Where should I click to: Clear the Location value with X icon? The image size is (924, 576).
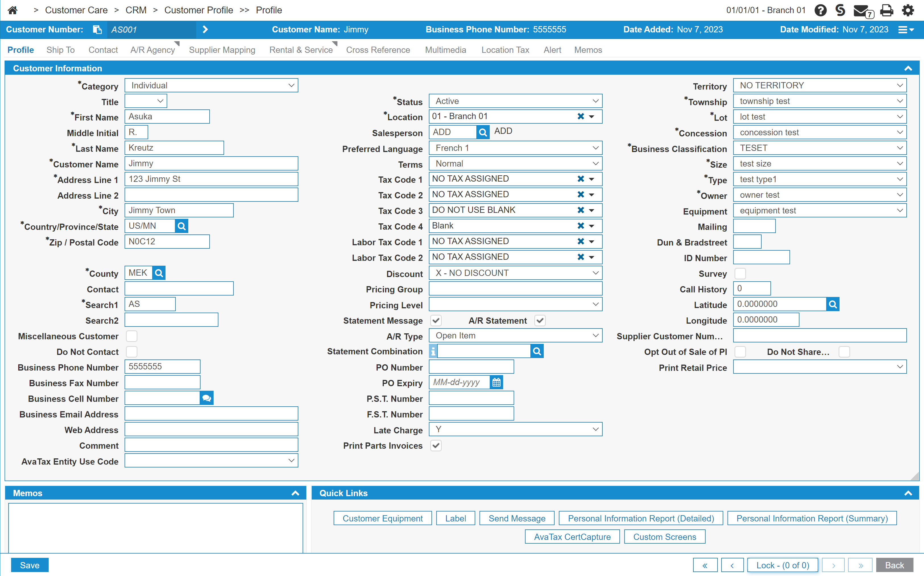[580, 117]
